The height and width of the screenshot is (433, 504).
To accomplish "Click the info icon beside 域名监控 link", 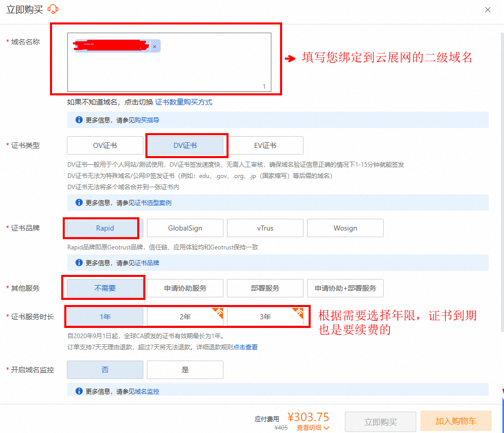I will click(79, 391).
